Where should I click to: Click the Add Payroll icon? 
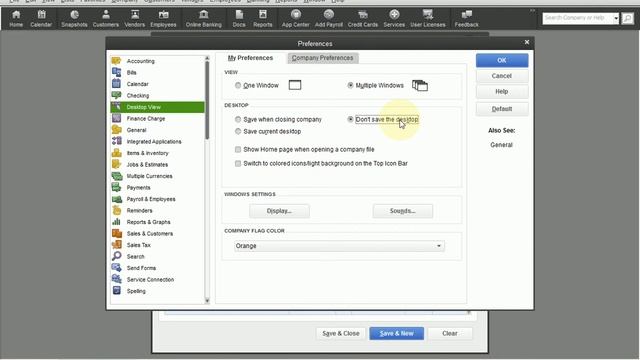click(329, 19)
